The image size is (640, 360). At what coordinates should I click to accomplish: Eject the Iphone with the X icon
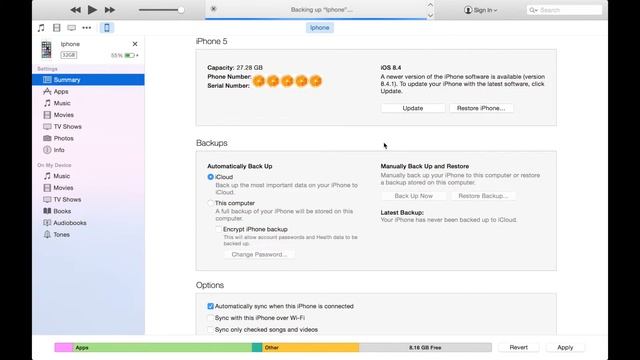[135, 44]
